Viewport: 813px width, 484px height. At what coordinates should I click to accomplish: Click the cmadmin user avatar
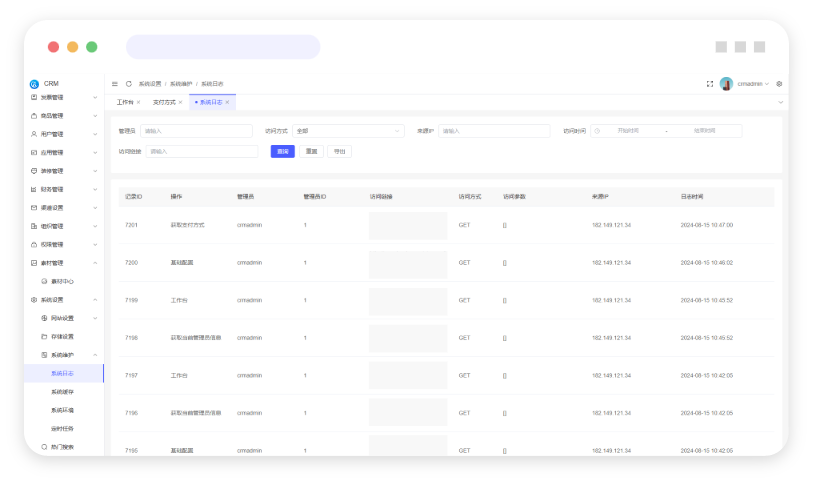point(726,84)
